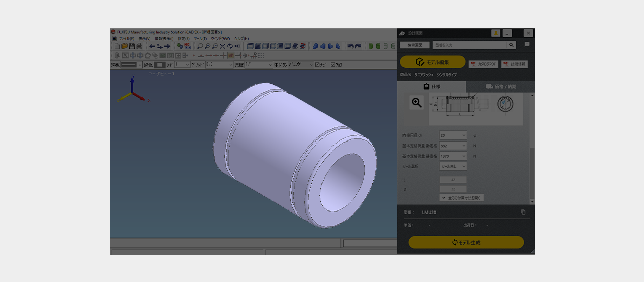644x282 pixels.
Task: Expand 全ての付属寸法を開く section
Action: coord(461,198)
